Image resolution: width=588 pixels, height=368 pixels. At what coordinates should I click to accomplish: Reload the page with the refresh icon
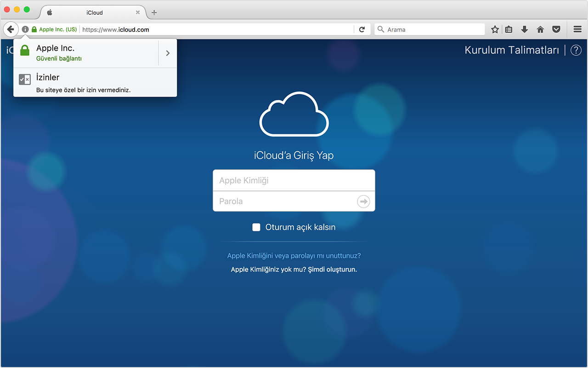362,29
